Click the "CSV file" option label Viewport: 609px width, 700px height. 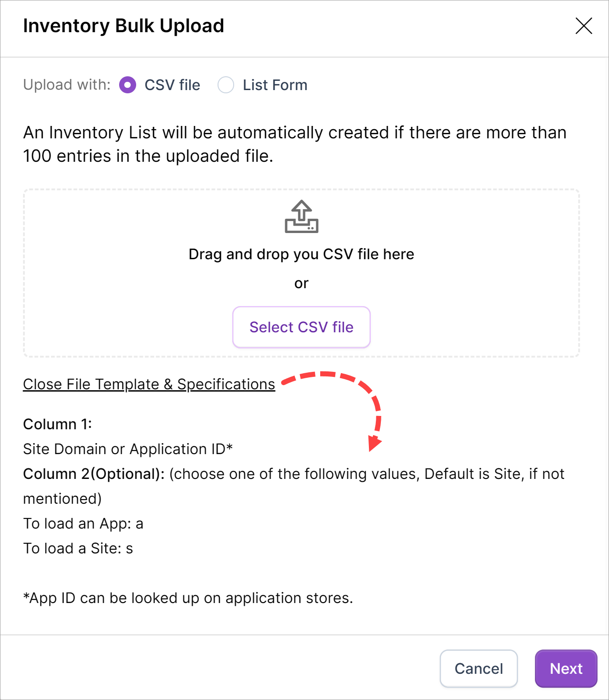[172, 85]
